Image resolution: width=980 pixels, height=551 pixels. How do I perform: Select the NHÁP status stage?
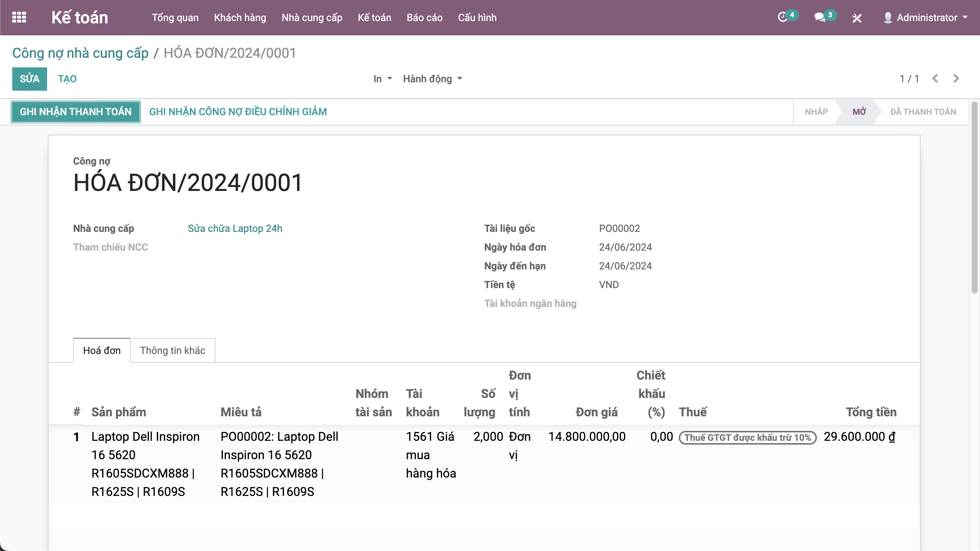click(x=816, y=112)
